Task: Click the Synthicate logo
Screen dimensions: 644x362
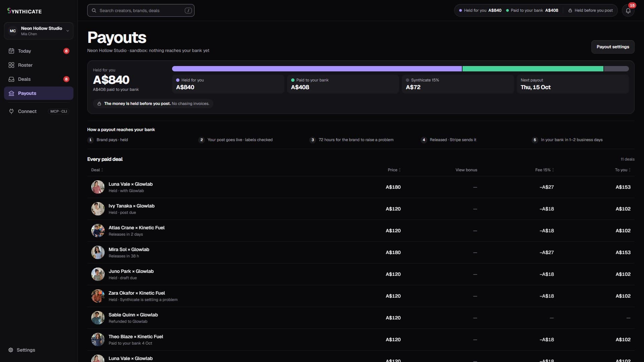Action: click(24, 11)
